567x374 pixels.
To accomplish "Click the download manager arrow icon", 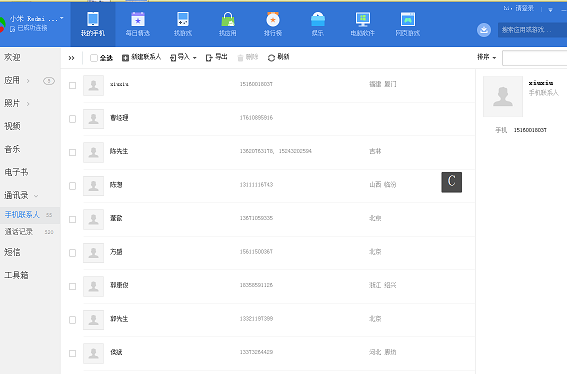I will coord(484,30).
